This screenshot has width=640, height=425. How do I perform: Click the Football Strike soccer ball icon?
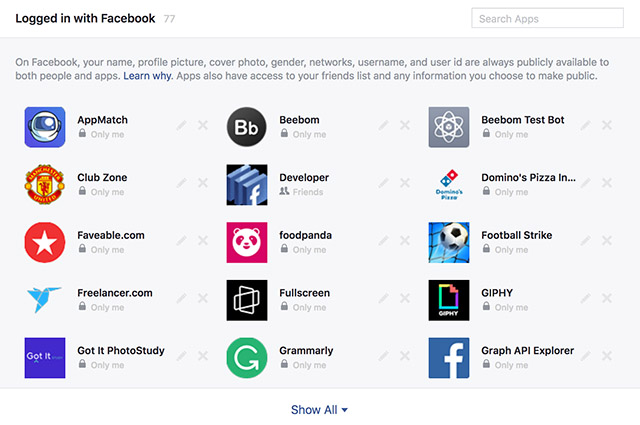449,243
